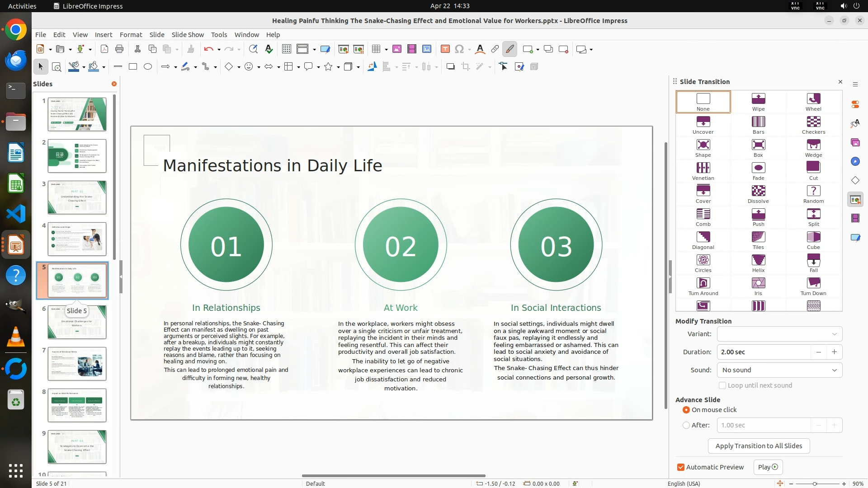Select the Rectangle shape tool
The width and height of the screenshot is (868, 488).
coord(133,67)
